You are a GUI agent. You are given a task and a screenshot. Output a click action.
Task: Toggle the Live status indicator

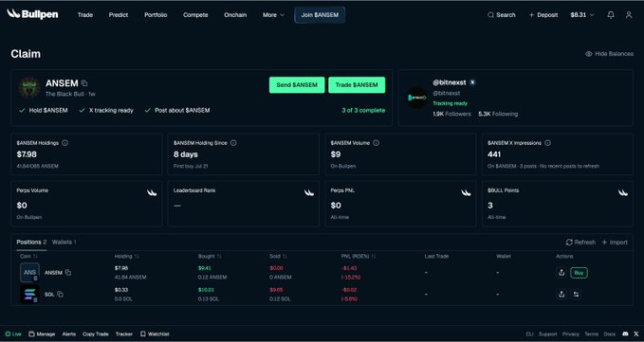coord(13,334)
